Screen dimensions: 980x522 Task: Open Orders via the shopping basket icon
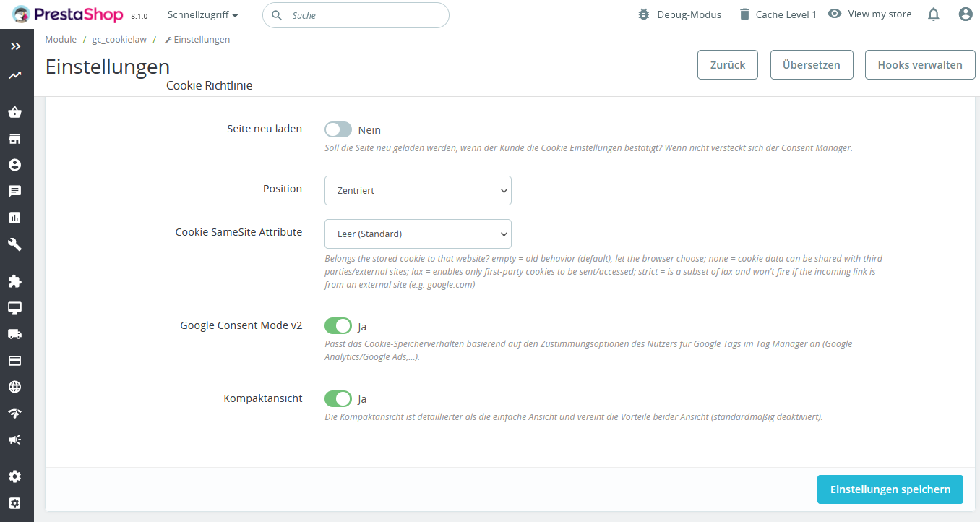(x=15, y=112)
